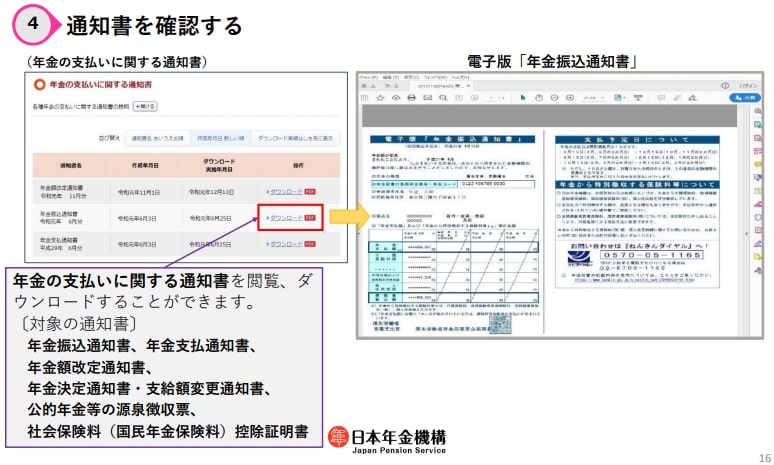Click the 操作 column header

[298, 165]
